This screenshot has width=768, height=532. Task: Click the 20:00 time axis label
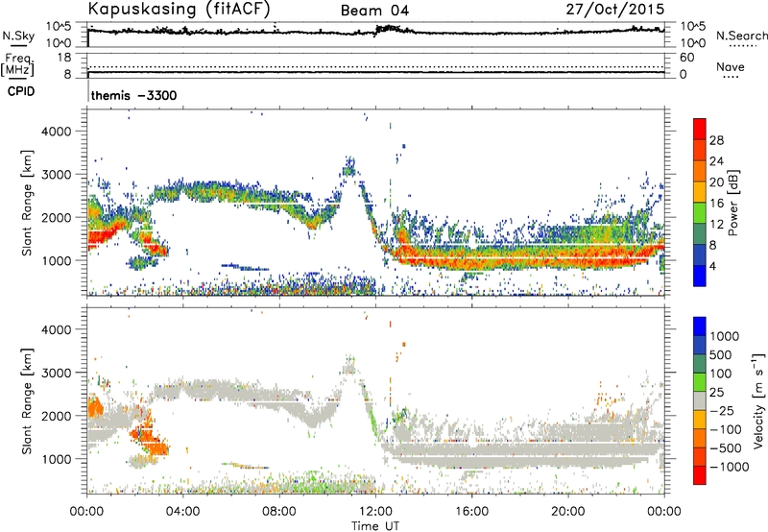568,512
